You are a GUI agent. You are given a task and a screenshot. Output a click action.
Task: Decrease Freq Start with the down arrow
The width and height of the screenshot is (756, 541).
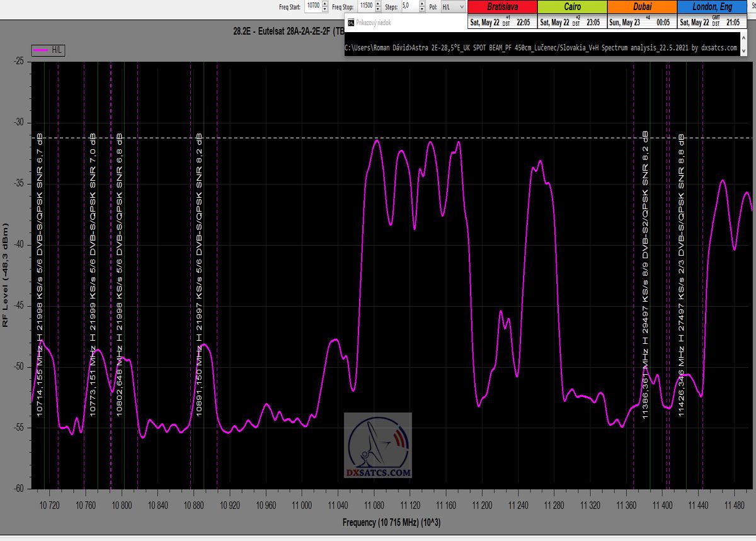(x=324, y=9)
